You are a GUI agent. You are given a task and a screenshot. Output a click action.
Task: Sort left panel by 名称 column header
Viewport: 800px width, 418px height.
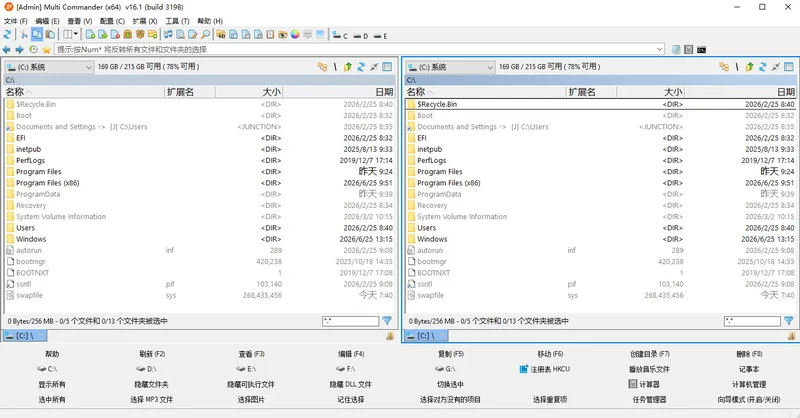pos(84,92)
